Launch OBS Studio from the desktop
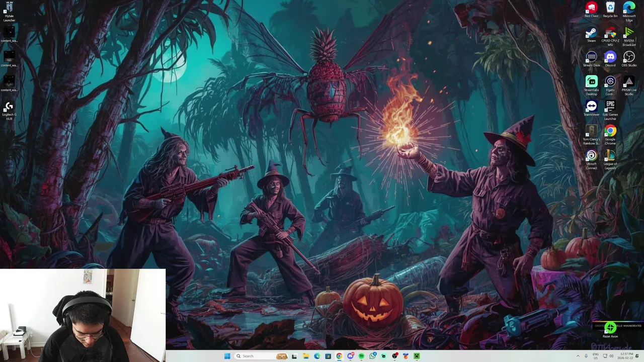644x362 pixels. click(x=629, y=59)
